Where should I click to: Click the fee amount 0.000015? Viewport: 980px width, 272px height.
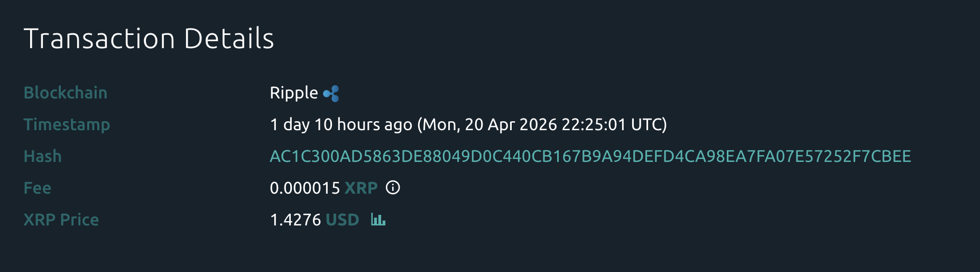pyautogui.click(x=305, y=188)
